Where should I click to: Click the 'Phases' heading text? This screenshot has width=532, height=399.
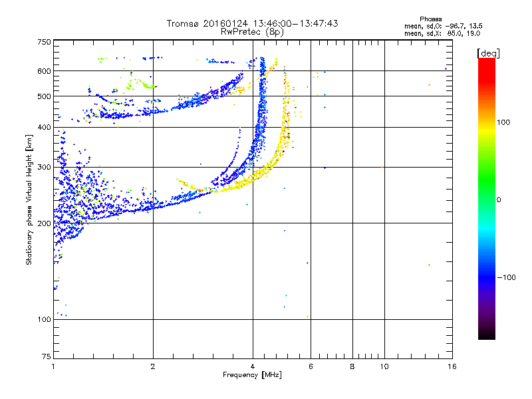(430, 19)
